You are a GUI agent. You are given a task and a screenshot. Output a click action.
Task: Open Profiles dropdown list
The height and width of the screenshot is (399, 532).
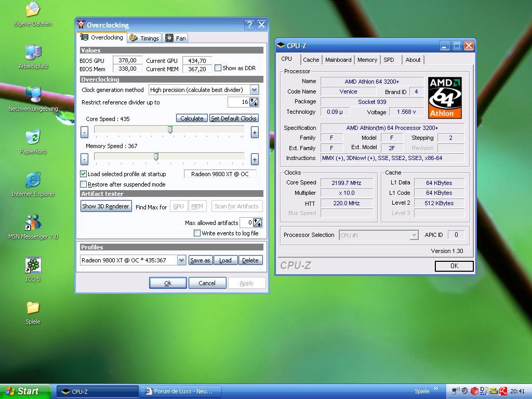coord(181,260)
